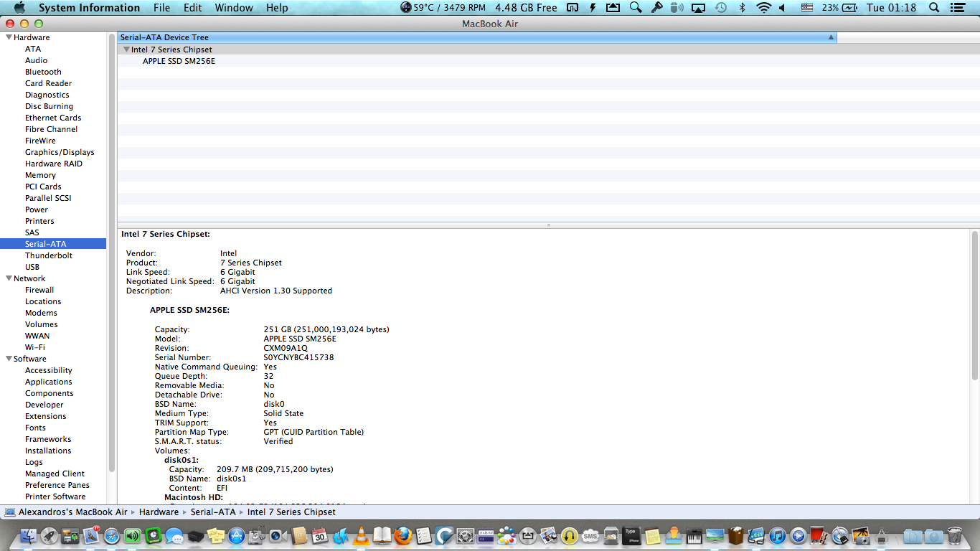Open Stickies yellow notes icon in Dock

click(215, 536)
